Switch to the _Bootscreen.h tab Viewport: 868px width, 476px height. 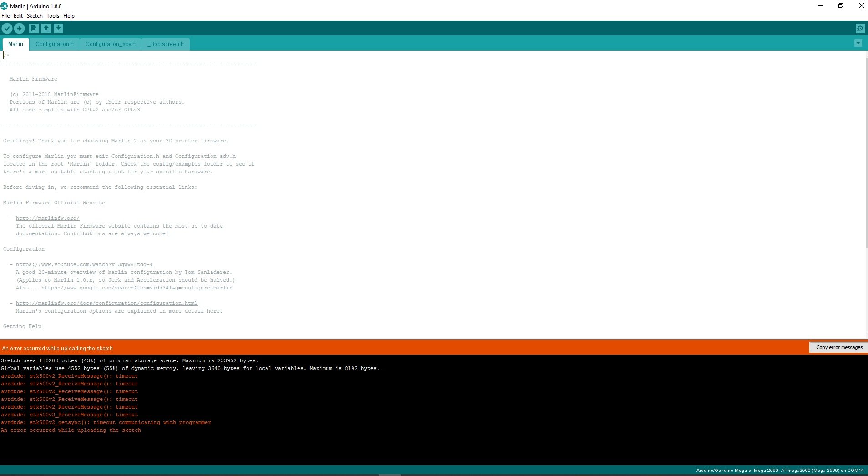[x=166, y=44]
